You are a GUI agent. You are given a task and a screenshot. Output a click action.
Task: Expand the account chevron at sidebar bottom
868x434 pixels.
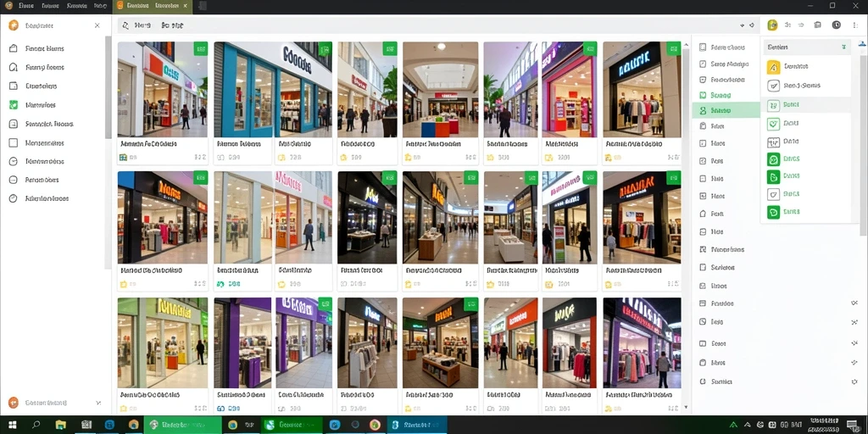click(98, 403)
